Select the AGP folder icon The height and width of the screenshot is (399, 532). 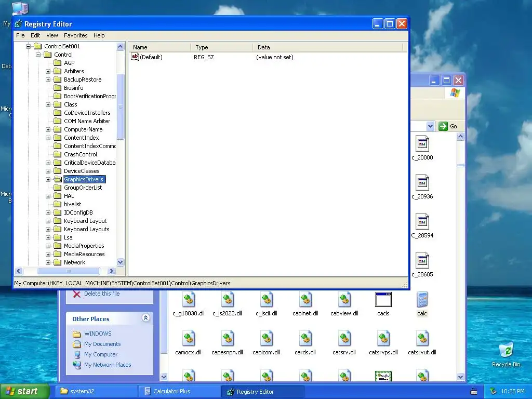pyautogui.click(x=58, y=63)
